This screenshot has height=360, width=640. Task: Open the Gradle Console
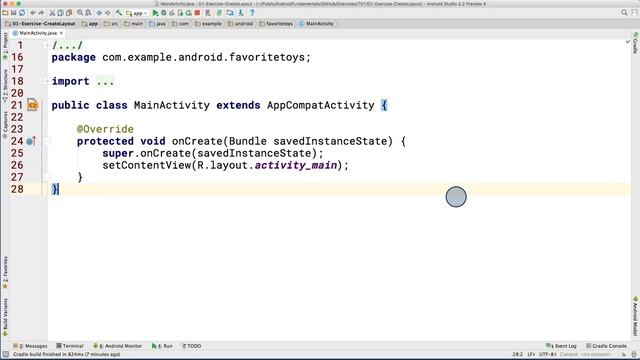point(607,346)
